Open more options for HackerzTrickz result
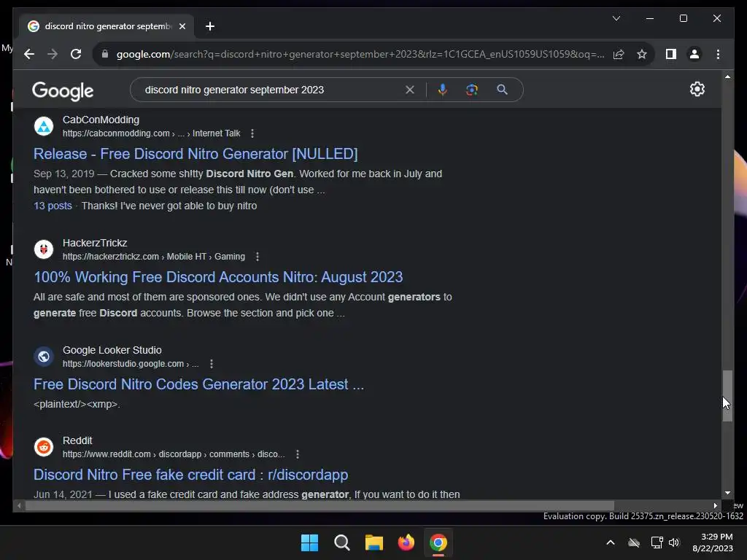This screenshot has height=560, width=747. [258, 257]
